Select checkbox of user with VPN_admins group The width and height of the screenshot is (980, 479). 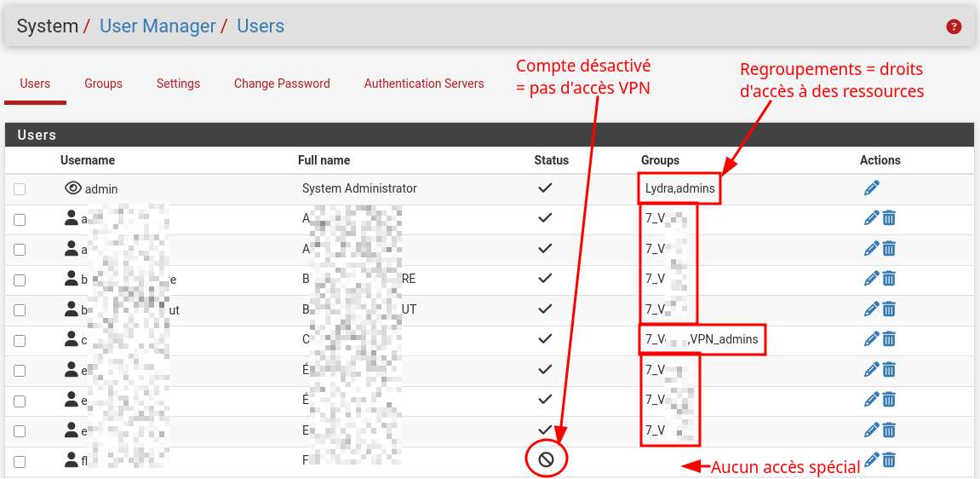[20, 340]
